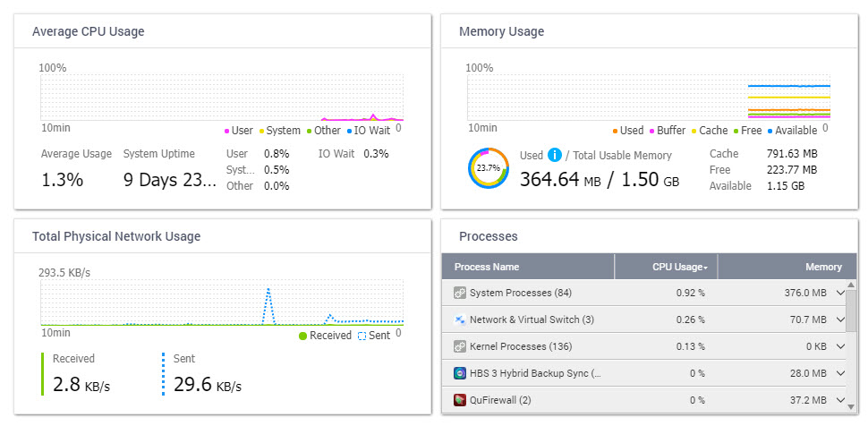The width and height of the screenshot is (868, 426).
Task: Click the blue info icon beside Used memory
Action: point(554,155)
